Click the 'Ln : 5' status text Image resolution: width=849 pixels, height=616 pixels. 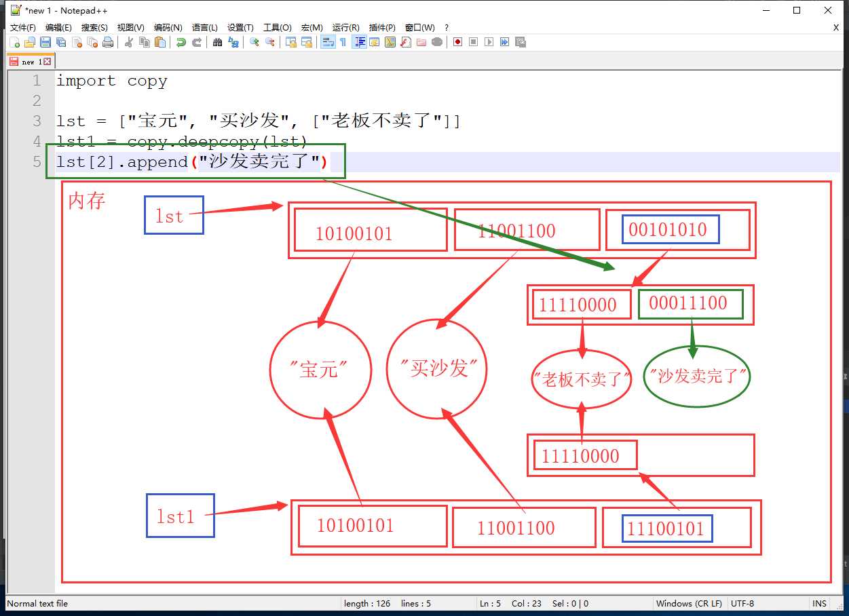pyautogui.click(x=490, y=603)
